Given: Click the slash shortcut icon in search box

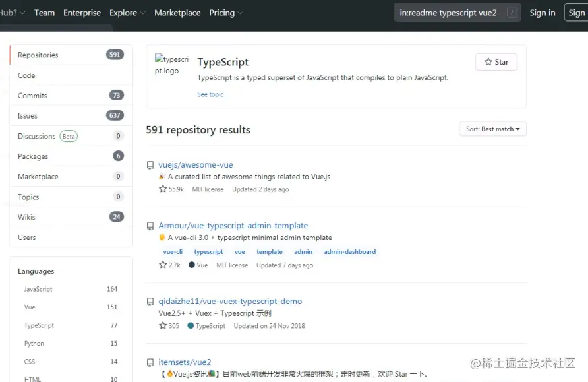Looking at the screenshot, I should [x=512, y=13].
